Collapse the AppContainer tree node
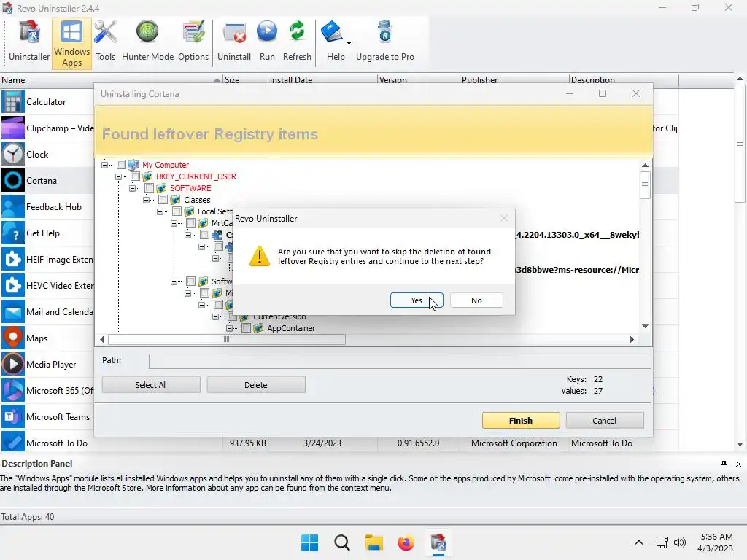Screen dimensions: 747x560 229,328
